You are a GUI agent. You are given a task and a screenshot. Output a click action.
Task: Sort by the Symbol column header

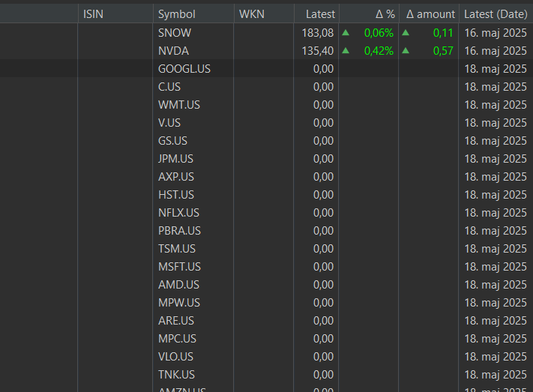click(x=177, y=14)
